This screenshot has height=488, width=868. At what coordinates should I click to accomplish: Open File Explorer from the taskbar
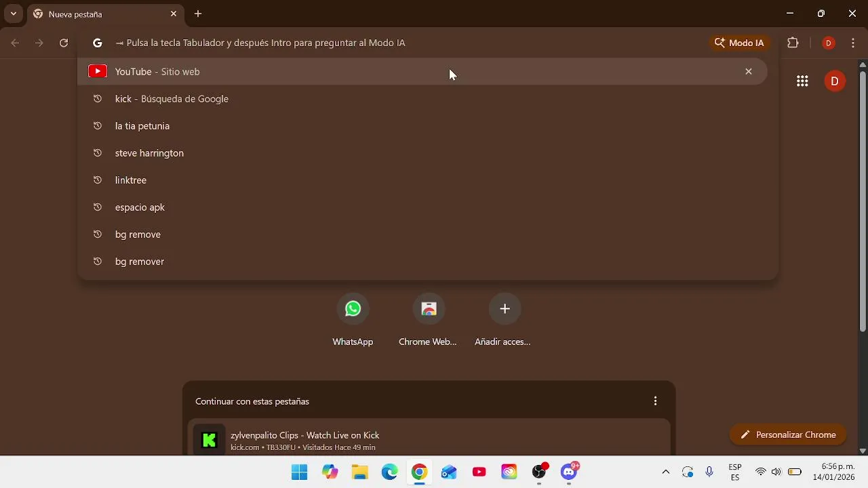[x=359, y=472]
